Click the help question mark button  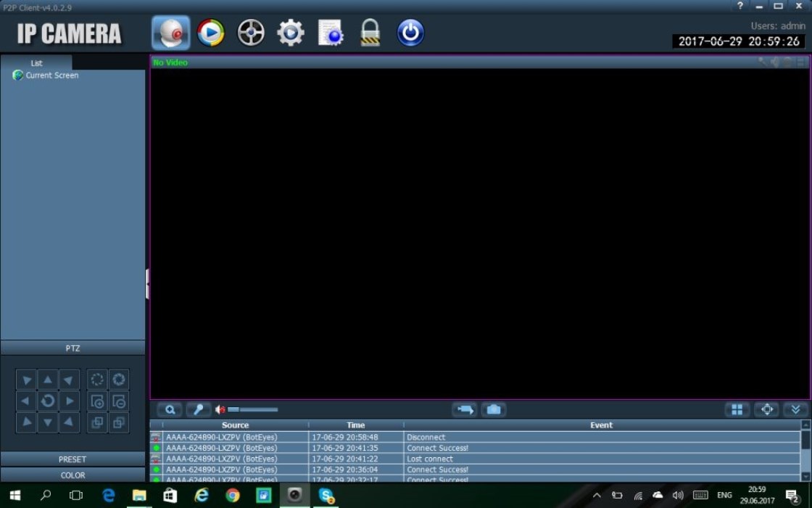click(x=740, y=6)
